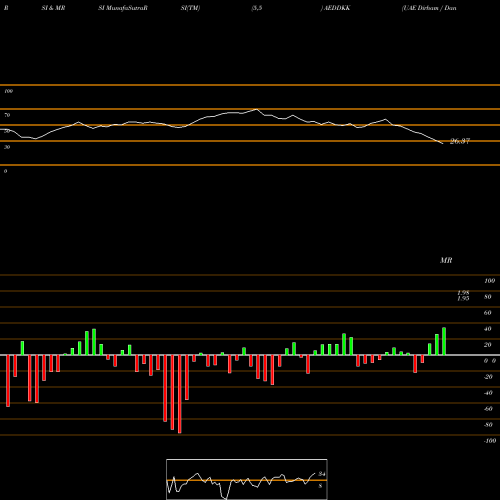This screenshot has width=500, height=500.
Task: Click the 0 label on the RSI axis
Action: point(5,171)
